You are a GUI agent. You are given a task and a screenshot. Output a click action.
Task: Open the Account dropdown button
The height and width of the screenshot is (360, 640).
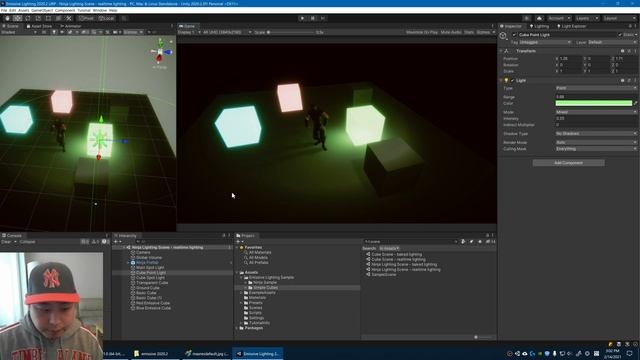click(x=559, y=18)
